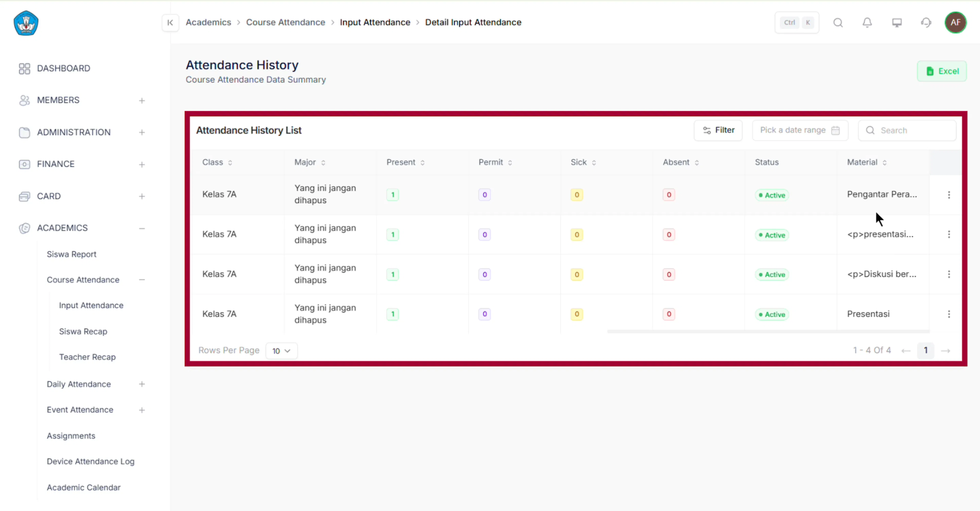Click the school logo in sidebar

(26, 23)
